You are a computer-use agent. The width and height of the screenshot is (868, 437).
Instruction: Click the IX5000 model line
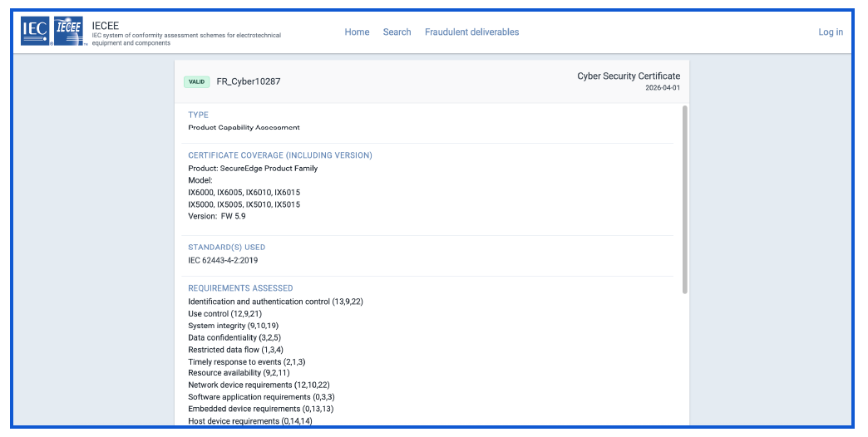click(x=244, y=204)
